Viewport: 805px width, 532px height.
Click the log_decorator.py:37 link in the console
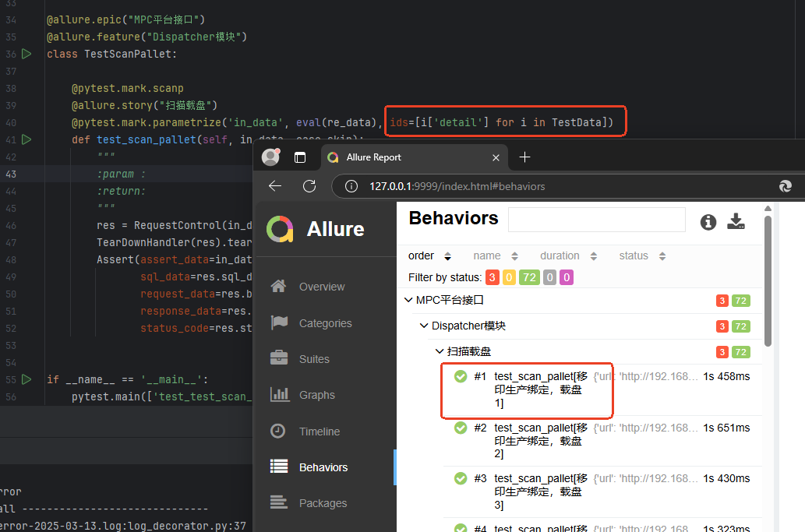187,526
